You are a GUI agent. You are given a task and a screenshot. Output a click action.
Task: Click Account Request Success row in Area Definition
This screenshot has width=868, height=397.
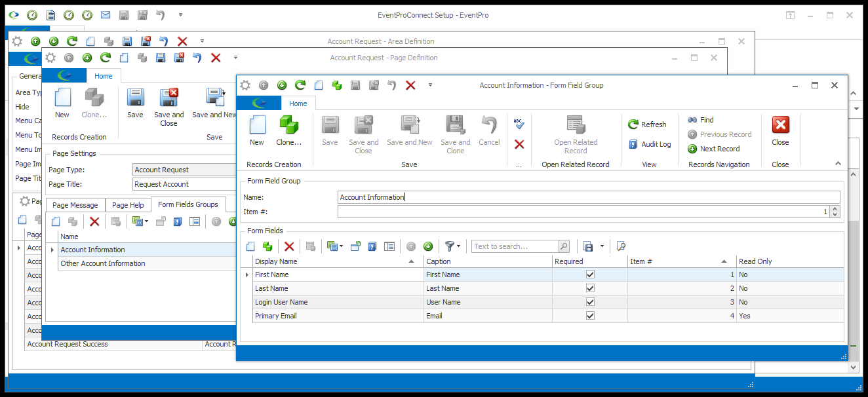(114, 344)
